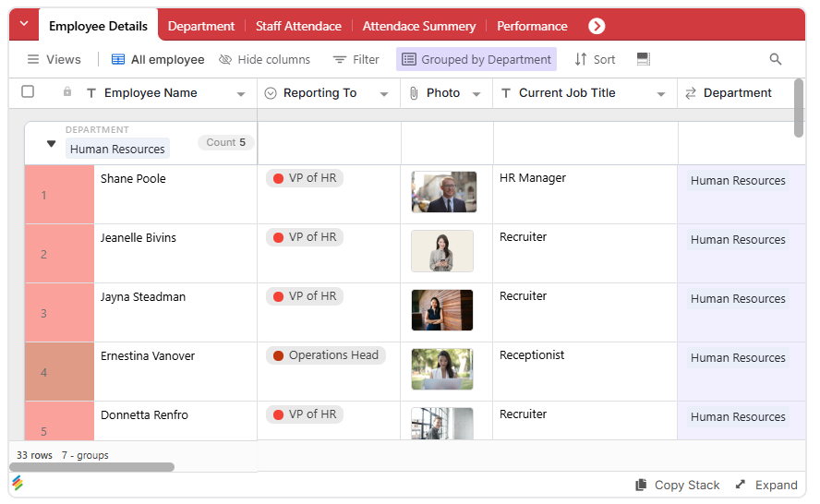
Task: Click the Stackby logo icon
Action: (18, 483)
